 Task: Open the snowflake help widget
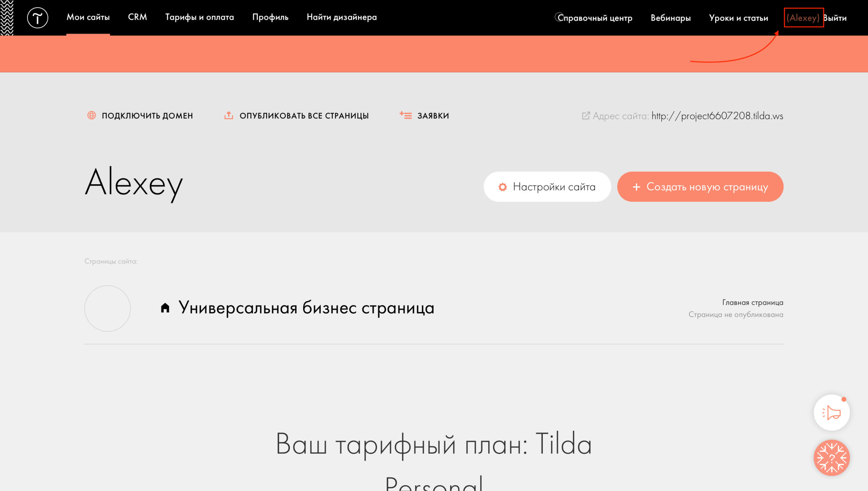[831, 458]
